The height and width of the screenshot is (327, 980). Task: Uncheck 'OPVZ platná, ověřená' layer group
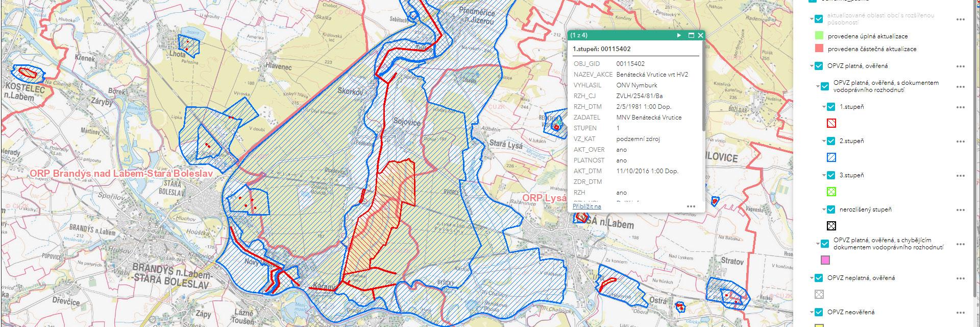click(819, 66)
